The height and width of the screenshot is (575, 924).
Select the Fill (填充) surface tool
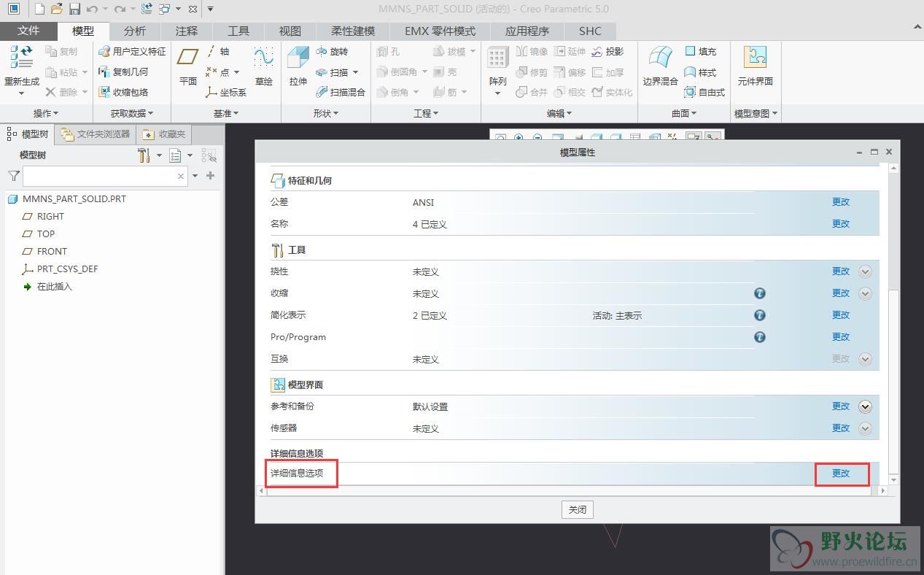pyautogui.click(x=701, y=52)
